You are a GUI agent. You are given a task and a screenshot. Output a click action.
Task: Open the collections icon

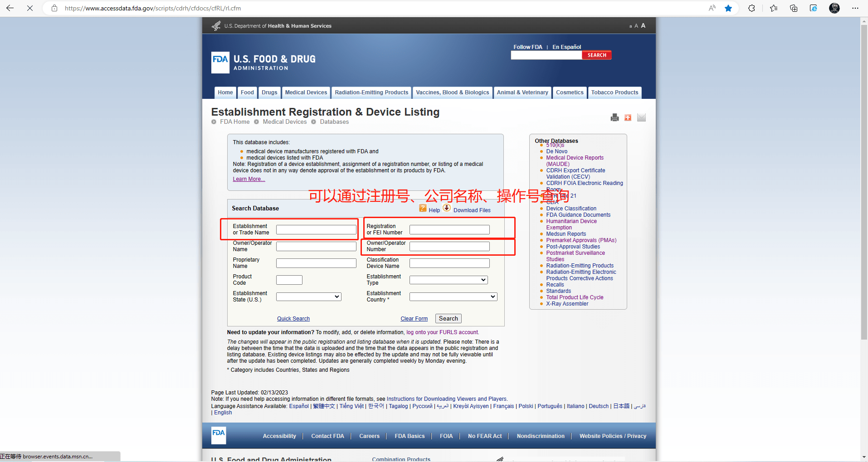pos(794,8)
